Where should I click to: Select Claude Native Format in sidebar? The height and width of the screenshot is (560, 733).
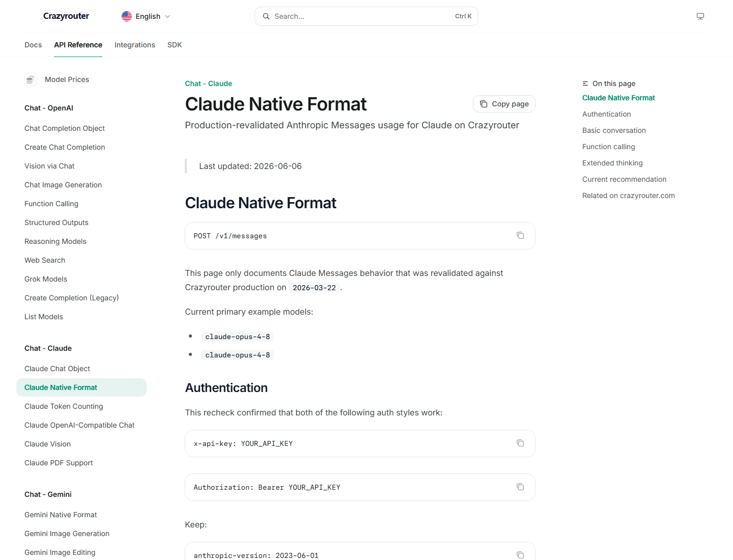[81, 387]
